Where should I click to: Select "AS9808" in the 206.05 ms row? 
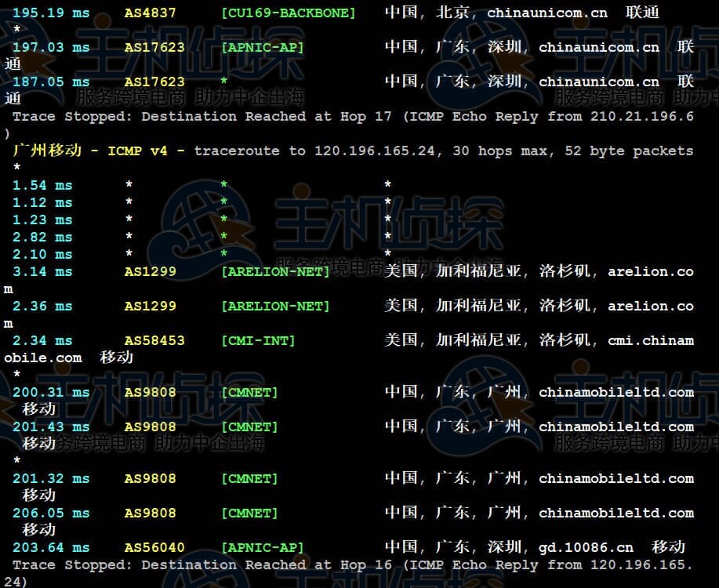(x=150, y=513)
